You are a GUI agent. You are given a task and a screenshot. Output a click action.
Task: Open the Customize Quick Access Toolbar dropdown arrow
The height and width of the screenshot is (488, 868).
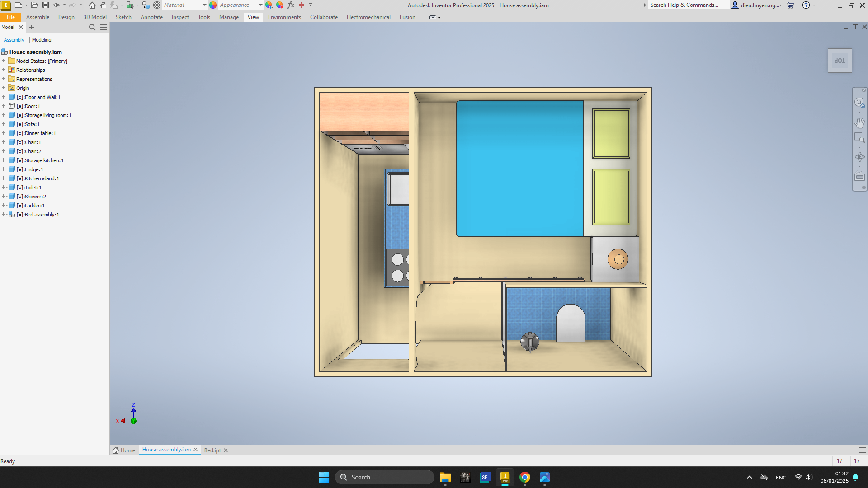[311, 5]
